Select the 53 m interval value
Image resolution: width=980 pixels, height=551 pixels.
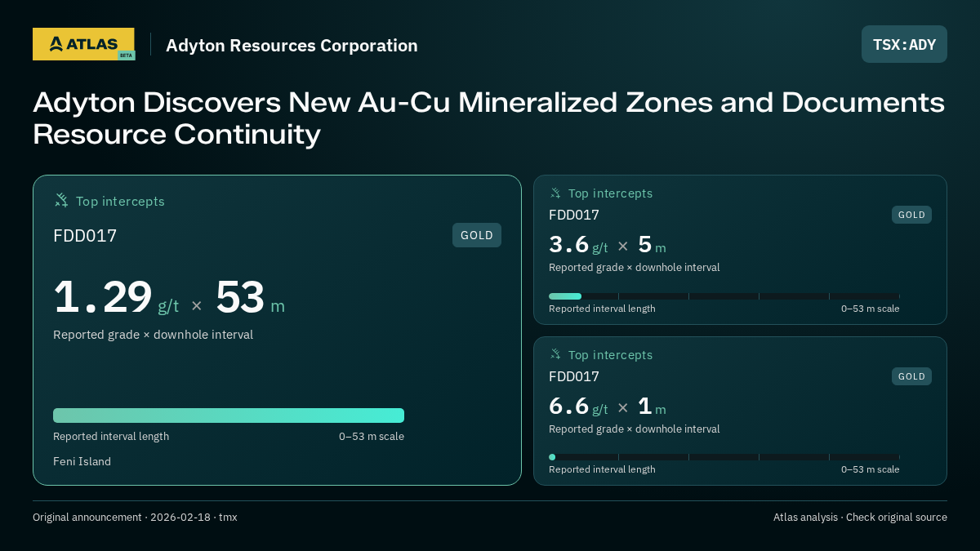click(250, 298)
